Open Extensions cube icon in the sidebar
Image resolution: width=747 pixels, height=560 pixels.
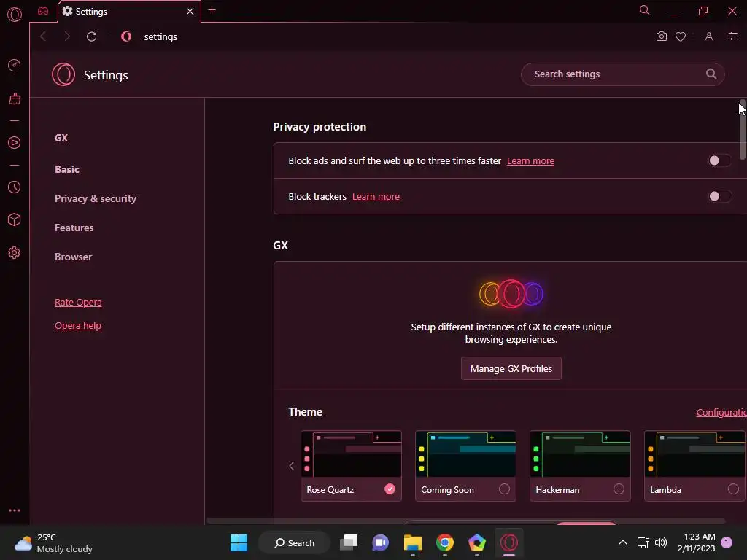pyautogui.click(x=15, y=219)
